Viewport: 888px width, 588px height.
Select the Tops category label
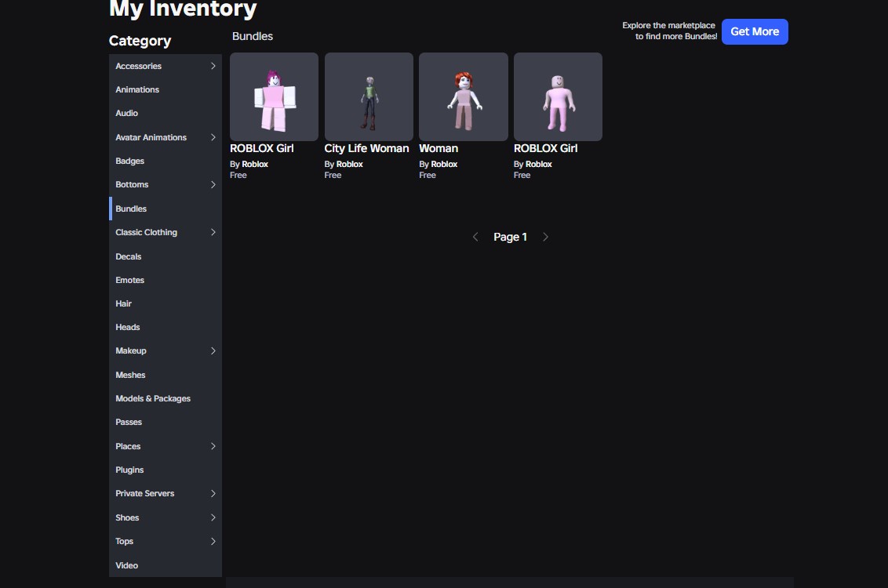tap(124, 541)
